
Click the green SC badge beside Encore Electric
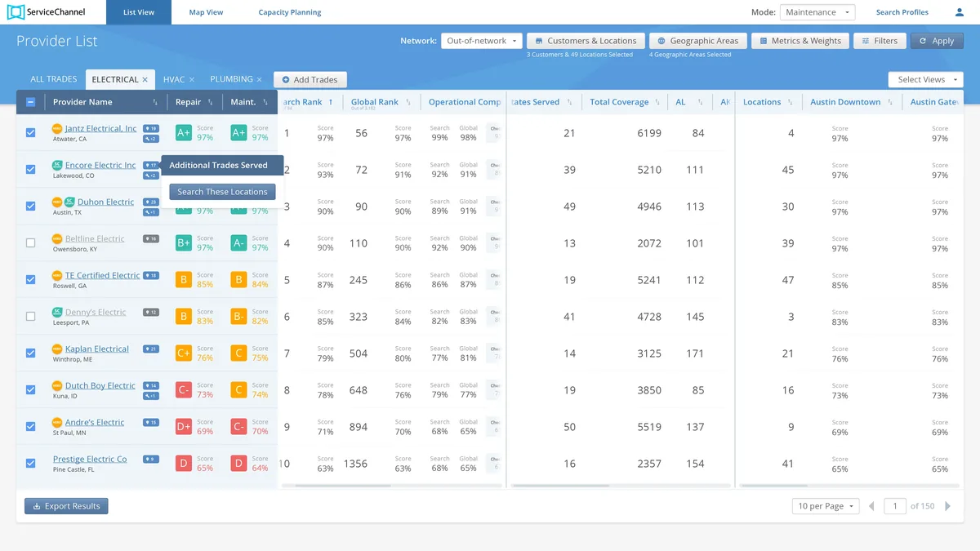click(57, 166)
